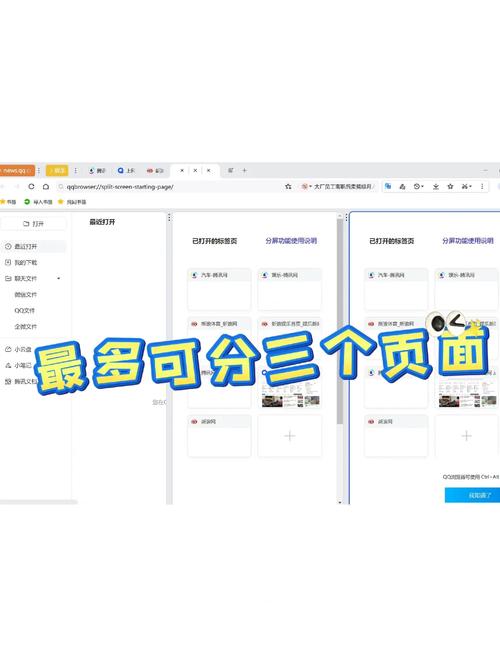Screen dimensions: 500x653
Task: Switch to the tab with the red Sina icon
Action: [x=155, y=170]
